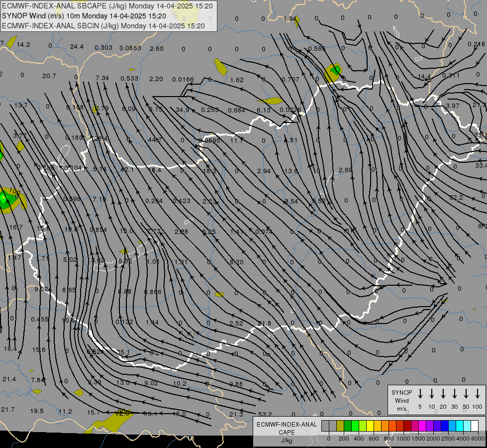Image resolution: width=487 pixels, height=448 pixels.
Task: Click the map value 7.73
Action: click(x=154, y=231)
